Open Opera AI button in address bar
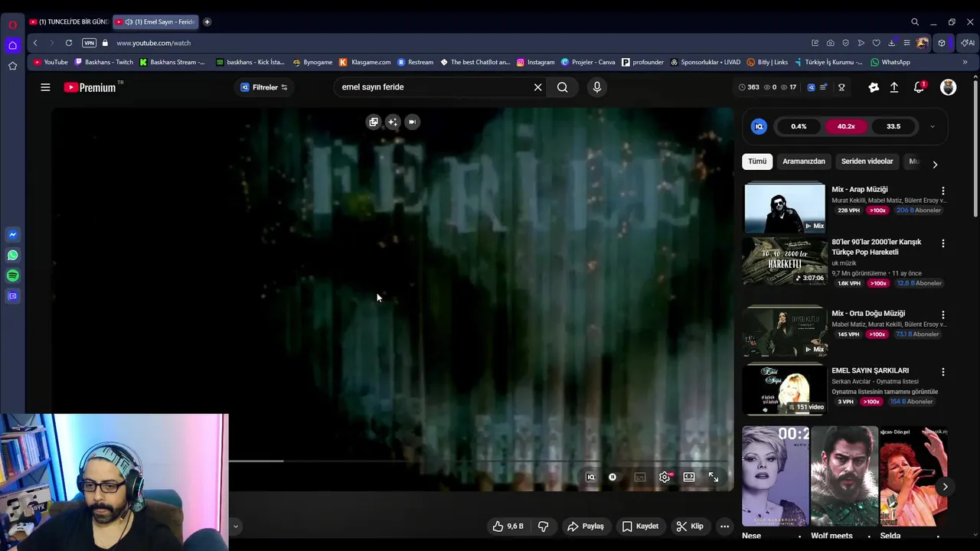Viewport: 980px width, 551px height. click(968, 43)
